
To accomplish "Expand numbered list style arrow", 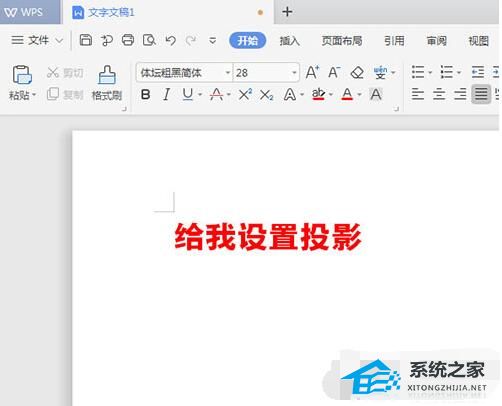I will pyautogui.click(x=459, y=72).
